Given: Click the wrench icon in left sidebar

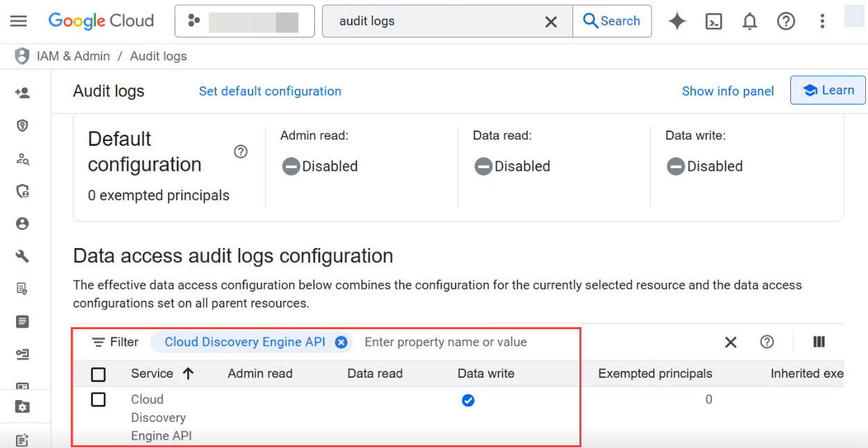Looking at the screenshot, I should [x=22, y=256].
